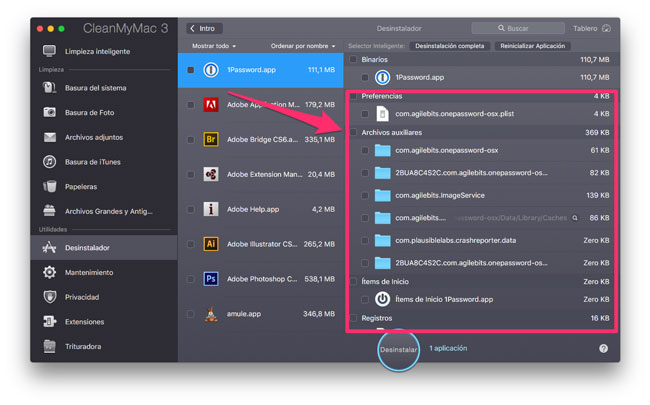
Task: Click the com.agilebits.onepassword-osx folder name
Action: point(446,150)
